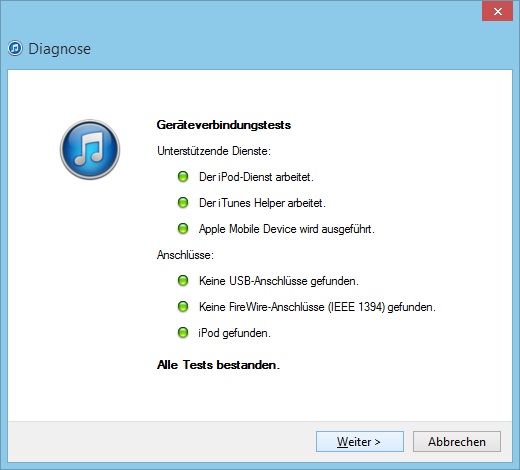Click the text Der iTunes Helper arbeitet
This screenshot has height=470, width=520.
coord(262,203)
